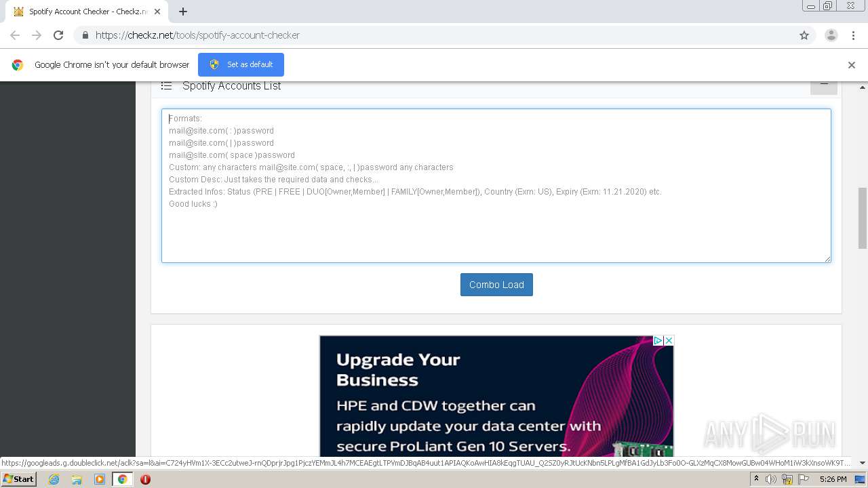Click the scrollbar down arrow

pos(863,463)
